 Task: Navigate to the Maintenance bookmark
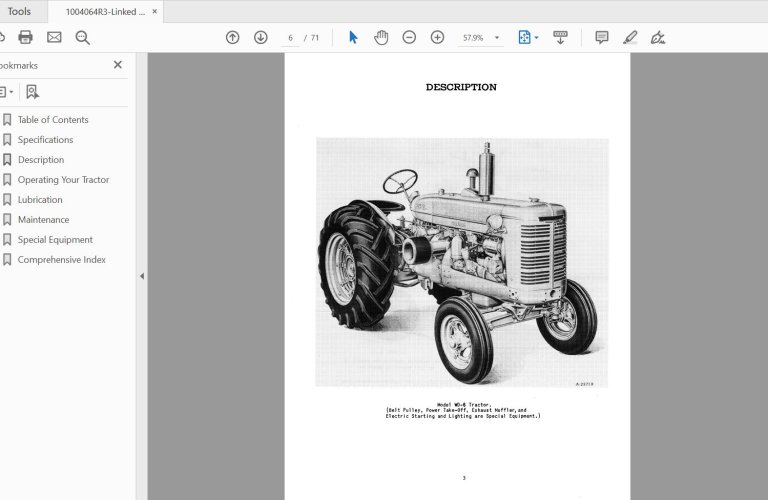pyautogui.click(x=43, y=220)
